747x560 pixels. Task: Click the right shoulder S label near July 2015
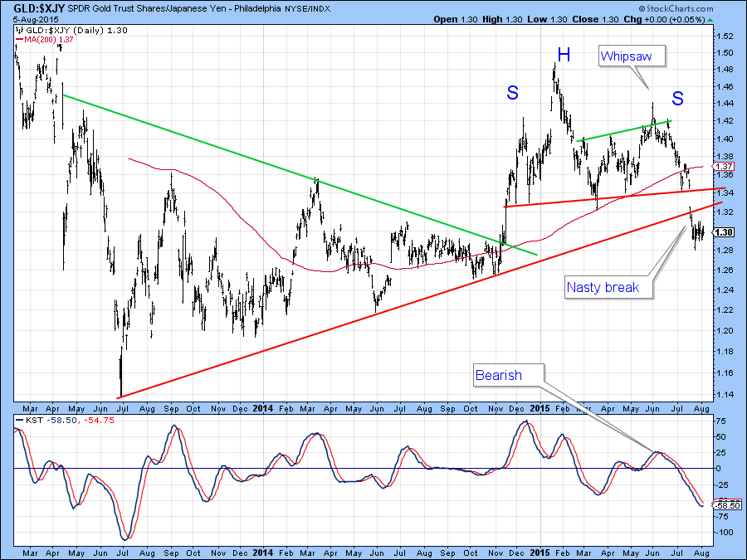[x=677, y=98]
